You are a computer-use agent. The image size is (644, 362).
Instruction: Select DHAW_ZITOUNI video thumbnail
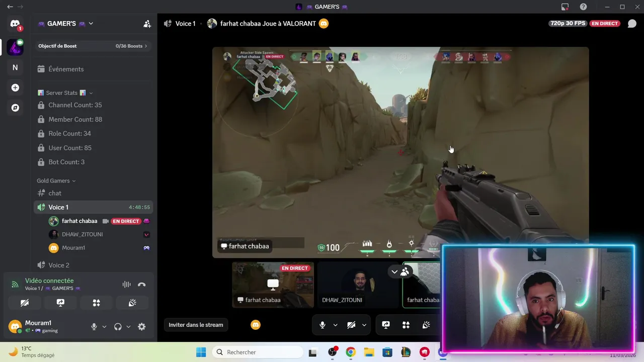point(358,285)
